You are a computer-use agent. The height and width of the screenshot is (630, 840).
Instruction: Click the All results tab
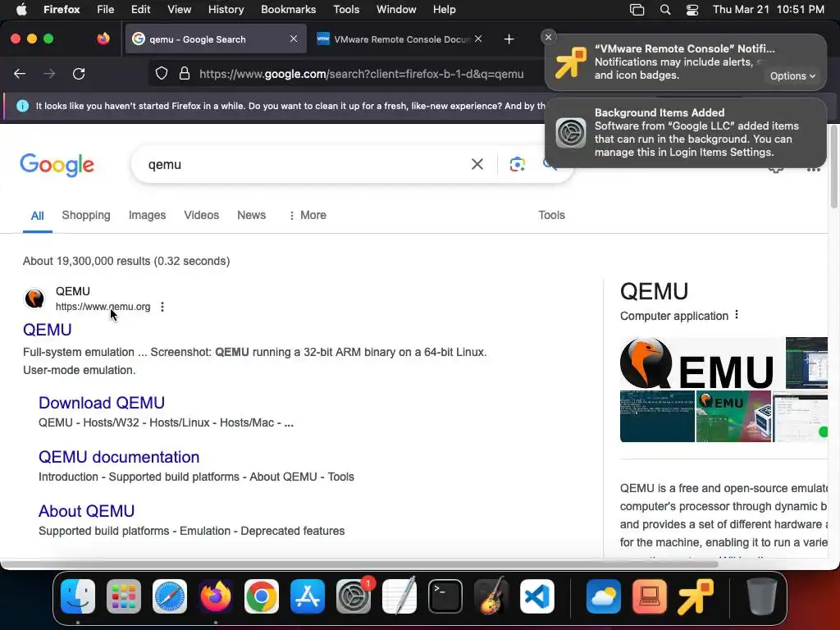37,216
